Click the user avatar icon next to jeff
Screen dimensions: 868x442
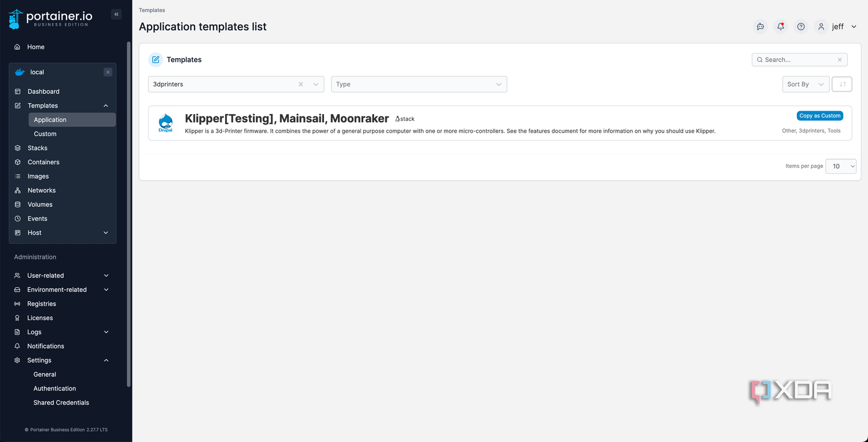[x=821, y=27]
